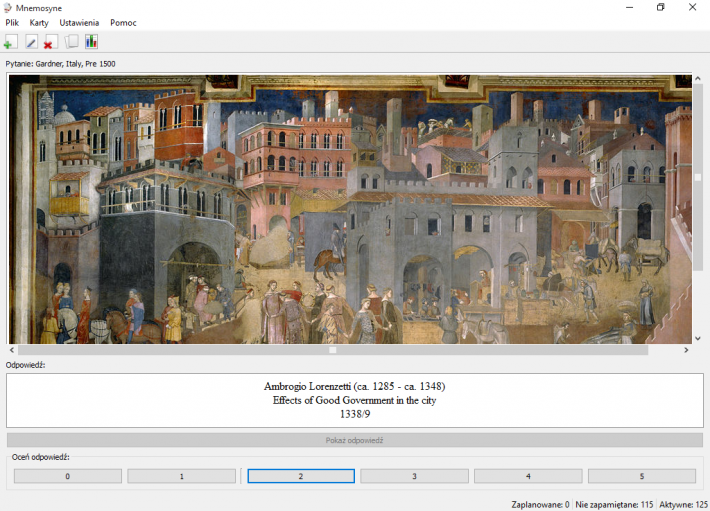Minimize the Mnemosyne window
Viewport: 710px width, 511px height.
pyautogui.click(x=629, y=8)
